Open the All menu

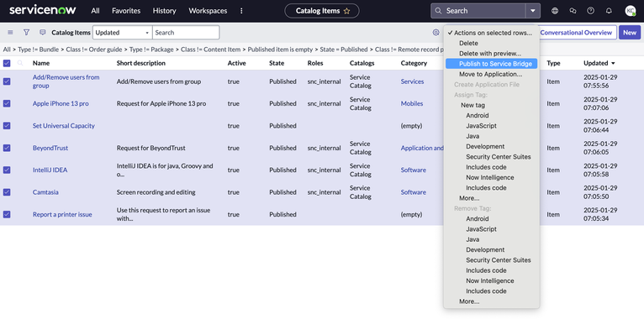[x=95, y=11]
